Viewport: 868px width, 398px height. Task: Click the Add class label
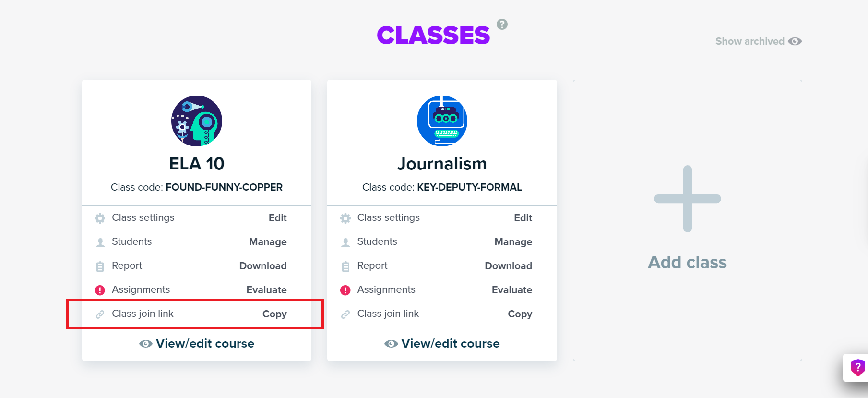687,263
